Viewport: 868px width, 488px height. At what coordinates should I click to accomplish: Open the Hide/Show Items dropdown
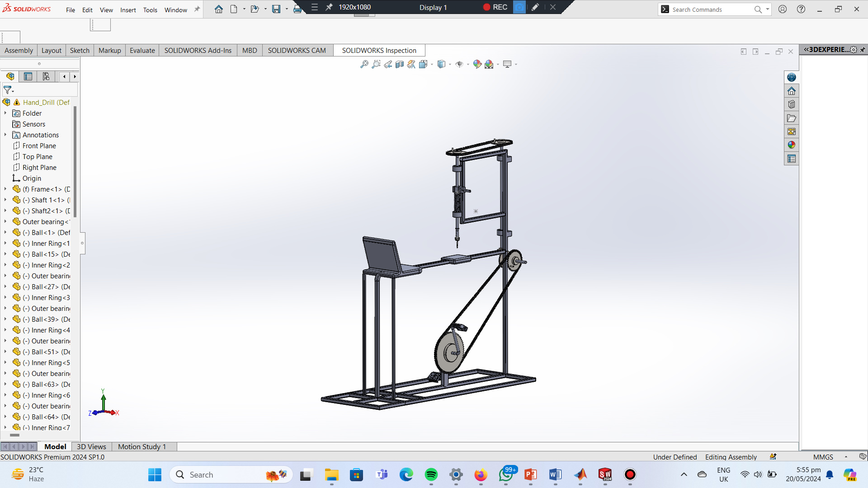point(467,65)
